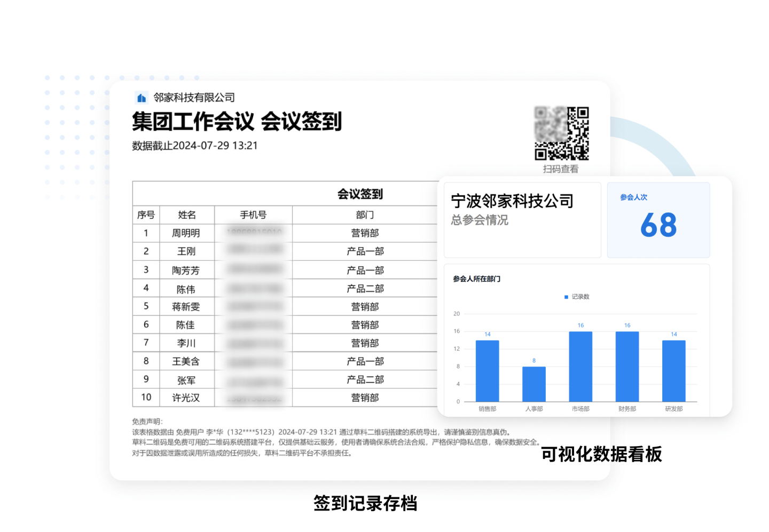Click the blue 记录数 legend marker

[566, 297]
